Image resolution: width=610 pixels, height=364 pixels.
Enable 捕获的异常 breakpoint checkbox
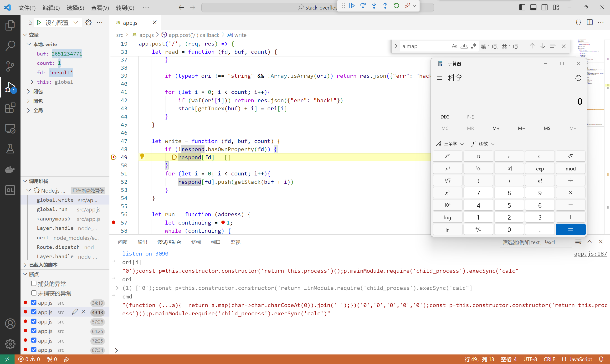click(34, 283)
